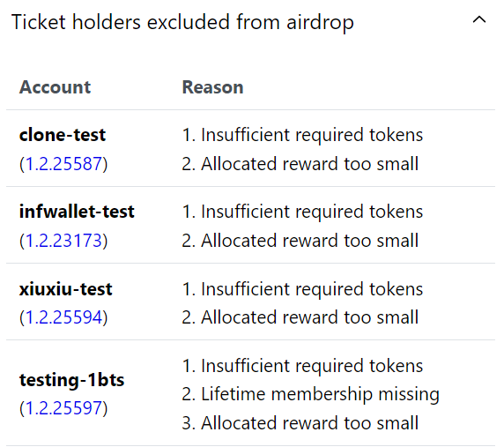Click the section title Ticket holders excluded from airdrop
The width and height of the screenshot is (504, 447).
pyautogui.click(x=182, y=22)
